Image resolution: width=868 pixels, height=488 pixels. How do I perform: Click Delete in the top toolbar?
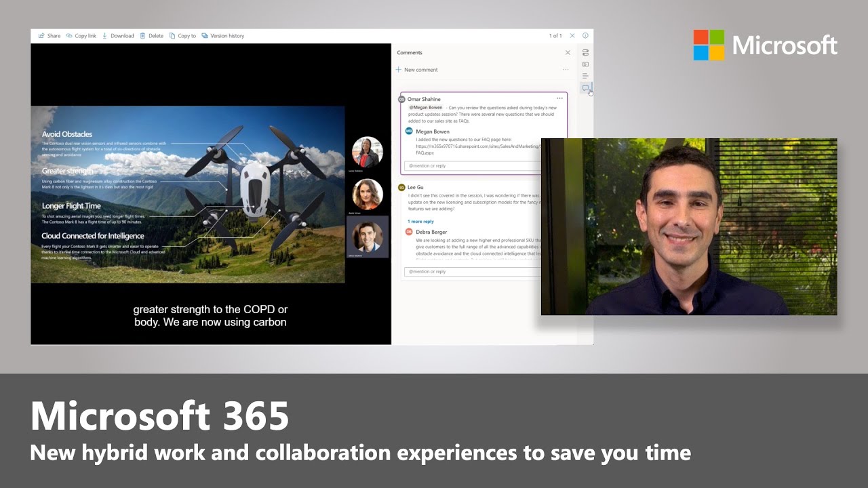click(151, 36)
